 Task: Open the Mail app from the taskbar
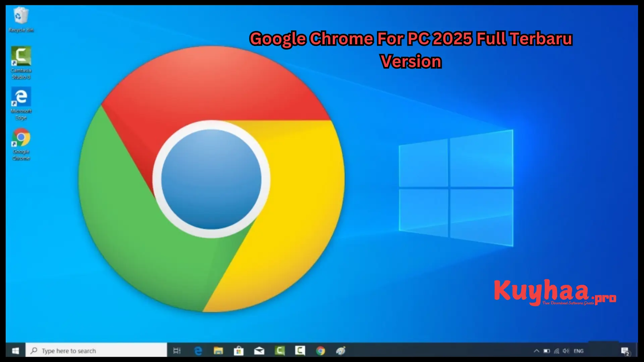(259, 351)
